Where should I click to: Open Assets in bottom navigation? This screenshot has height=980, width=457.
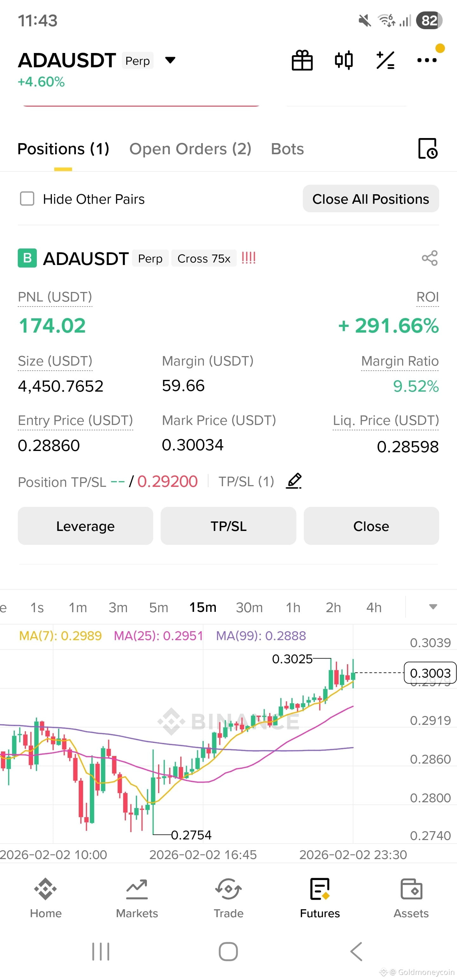(x=411, y=898)
